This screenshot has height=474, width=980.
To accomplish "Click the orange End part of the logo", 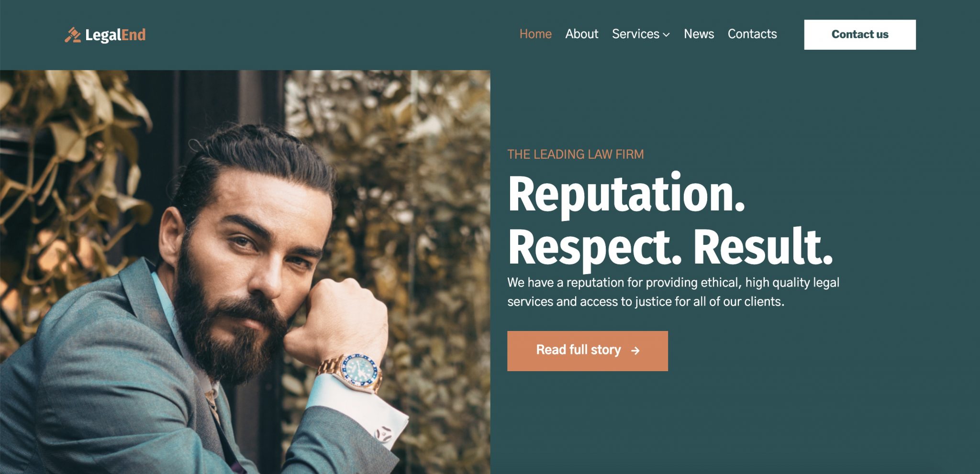I will point(134,35).
